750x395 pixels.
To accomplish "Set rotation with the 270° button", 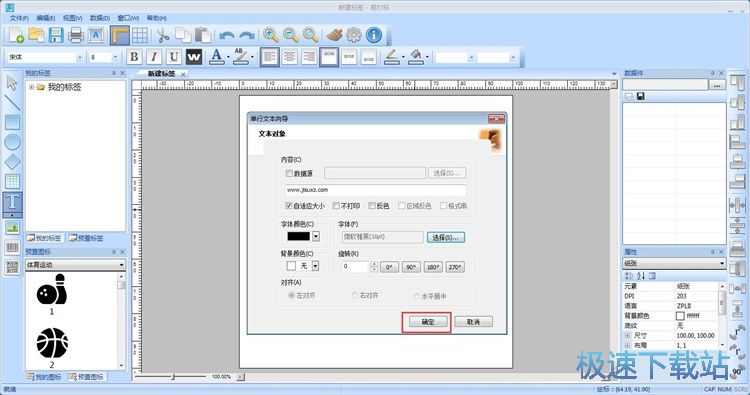I will 454,267.
